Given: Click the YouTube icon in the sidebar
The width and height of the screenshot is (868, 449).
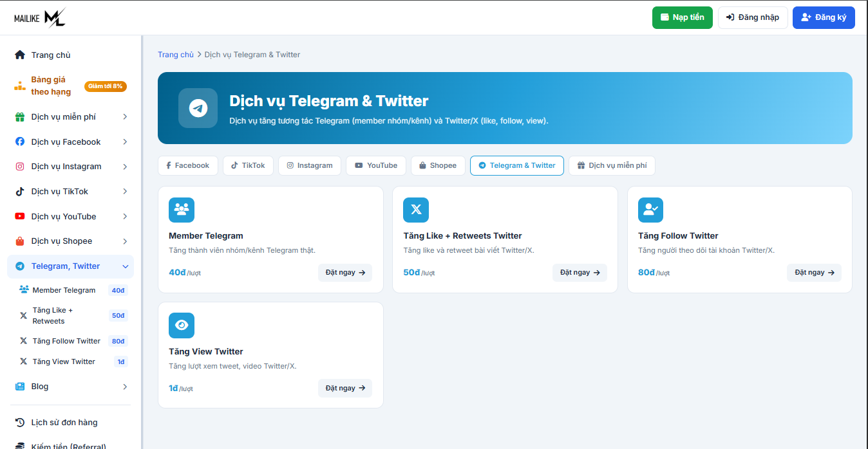Looking at the screenshot, I should click(20, 216).
